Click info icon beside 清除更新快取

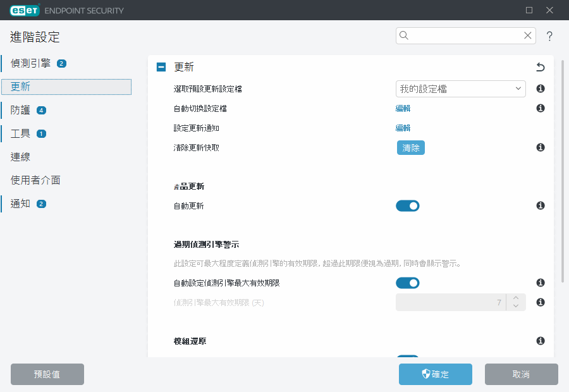(541, 148)
